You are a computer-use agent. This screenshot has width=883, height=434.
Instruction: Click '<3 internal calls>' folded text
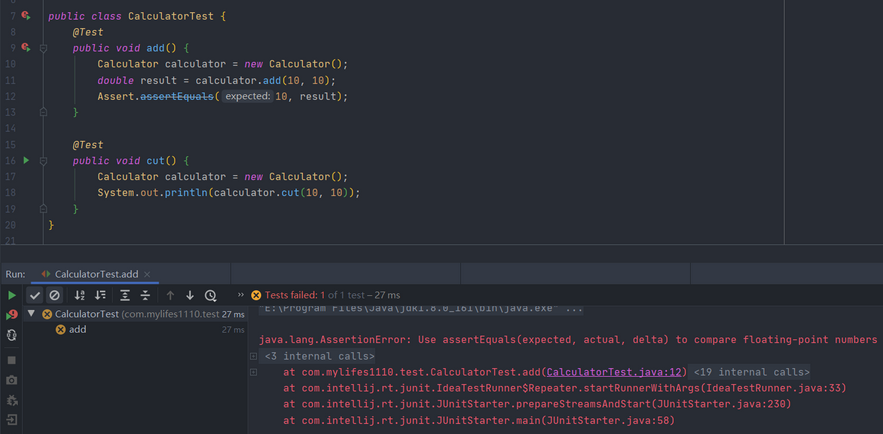[x=320, y=356]
